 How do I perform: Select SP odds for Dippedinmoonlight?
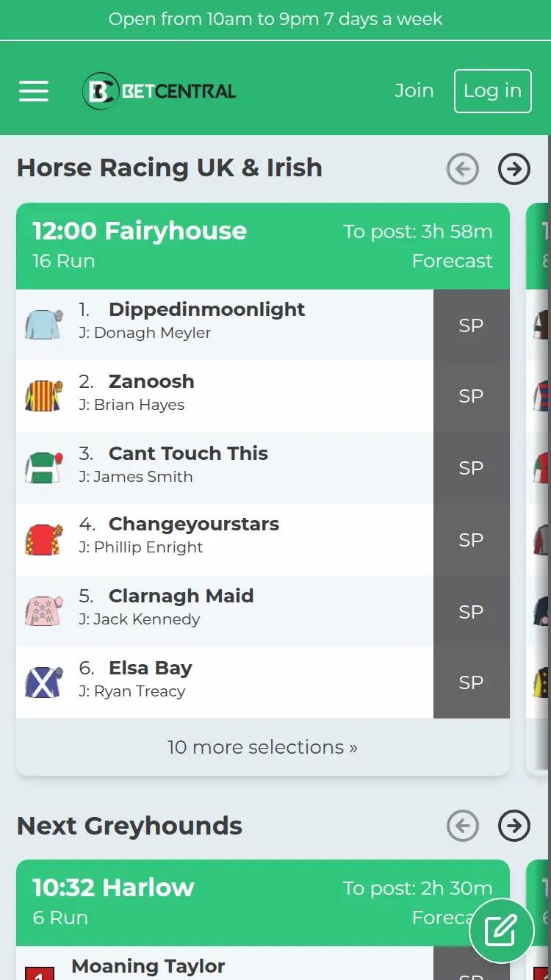[471, 324]
